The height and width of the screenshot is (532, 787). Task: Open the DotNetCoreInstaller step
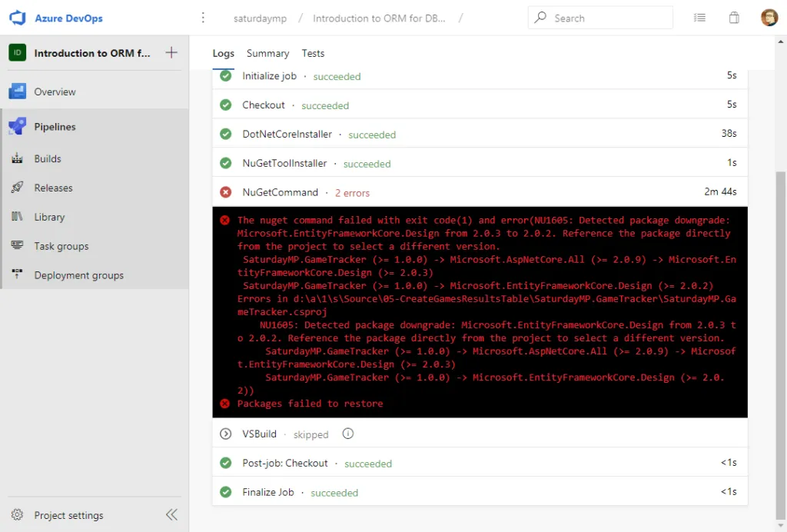[x=480, y=134]
